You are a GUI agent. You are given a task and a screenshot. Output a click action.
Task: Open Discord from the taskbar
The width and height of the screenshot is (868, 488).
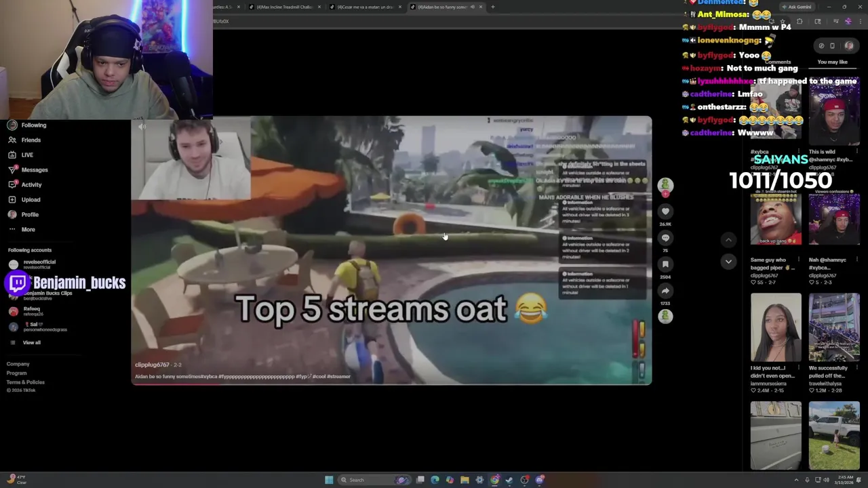[540, 480]
